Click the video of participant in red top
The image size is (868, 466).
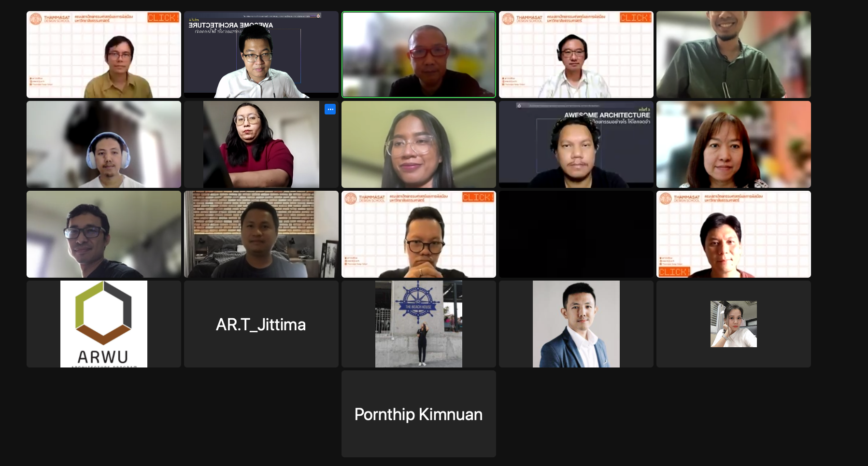click(261, 144)
